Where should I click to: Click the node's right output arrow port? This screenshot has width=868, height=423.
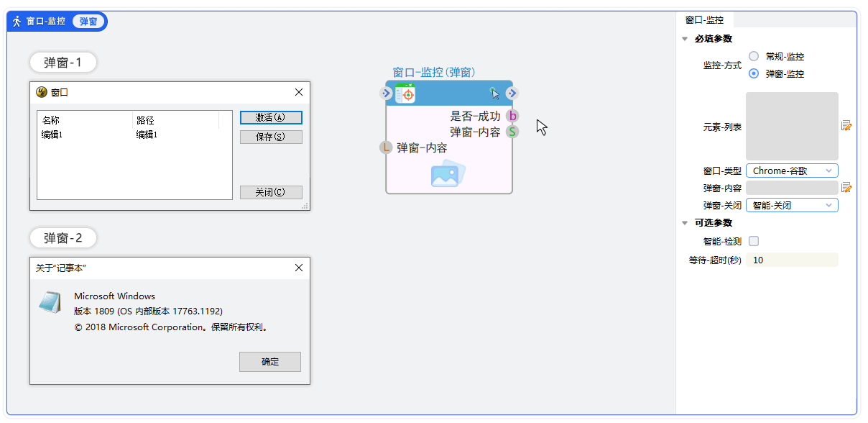point(512,93)
